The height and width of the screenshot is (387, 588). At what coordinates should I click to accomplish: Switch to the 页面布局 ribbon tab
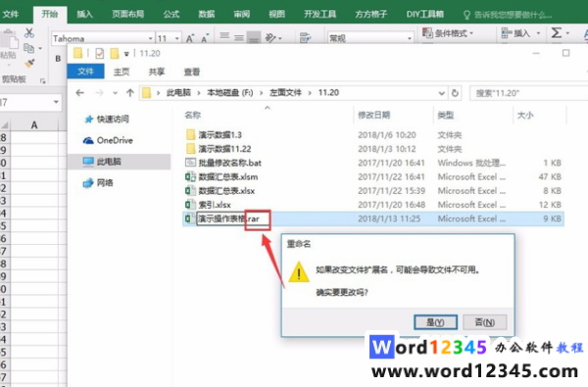(127, 15)
